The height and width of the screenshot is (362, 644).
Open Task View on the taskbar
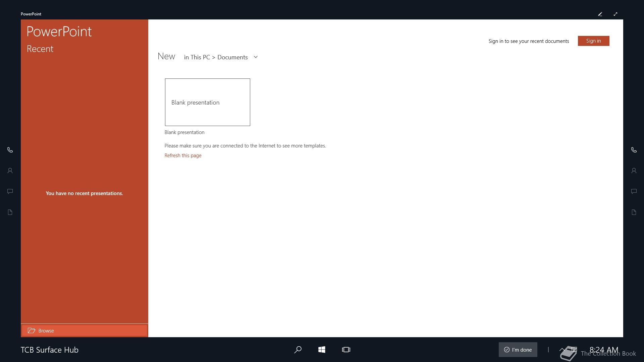[x=346, y=350]
